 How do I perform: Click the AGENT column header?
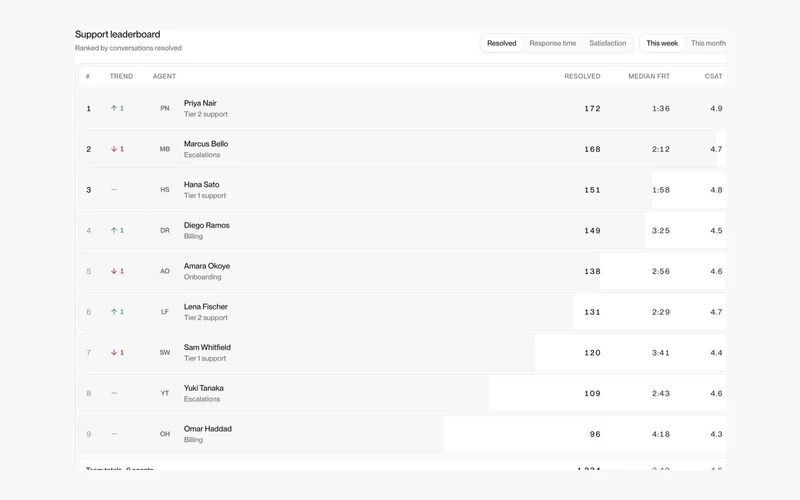point(164,76)
